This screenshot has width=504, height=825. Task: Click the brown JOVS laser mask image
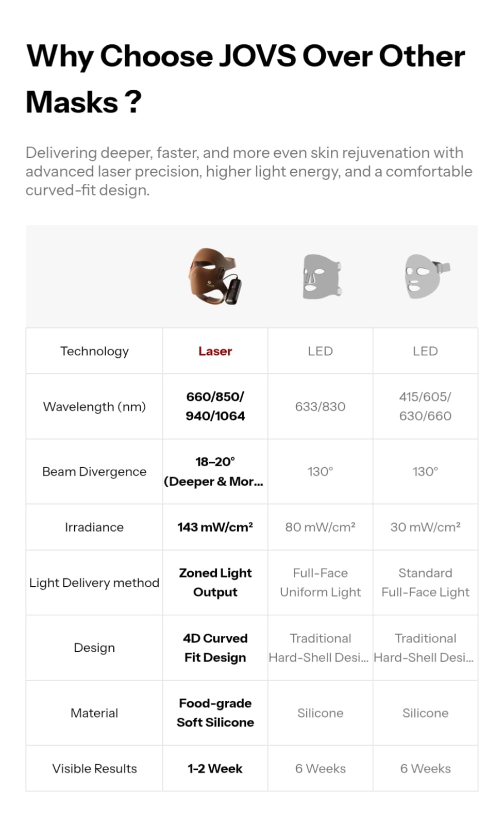[215, 277]
